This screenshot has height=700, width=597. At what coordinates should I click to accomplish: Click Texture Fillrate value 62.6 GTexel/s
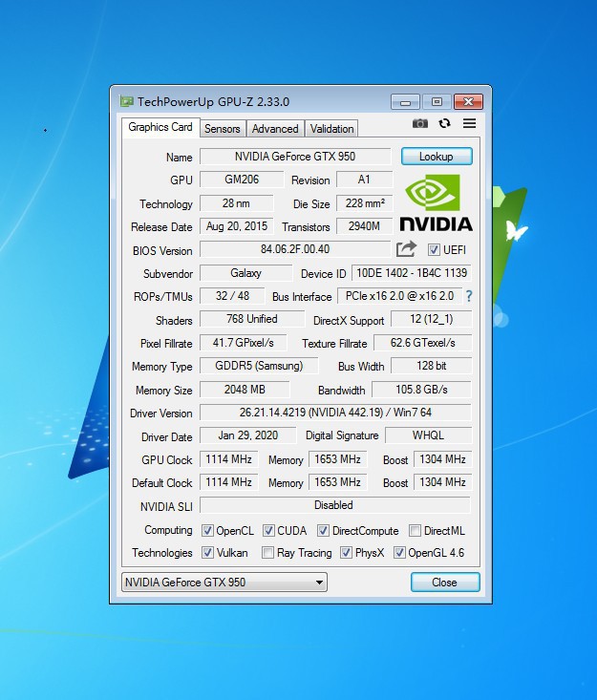pos(422,343)
